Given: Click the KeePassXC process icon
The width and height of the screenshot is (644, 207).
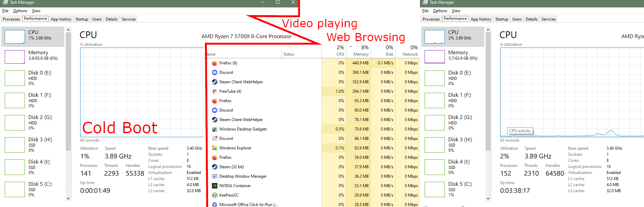Looking at the screenshot, I should [214, 195].
